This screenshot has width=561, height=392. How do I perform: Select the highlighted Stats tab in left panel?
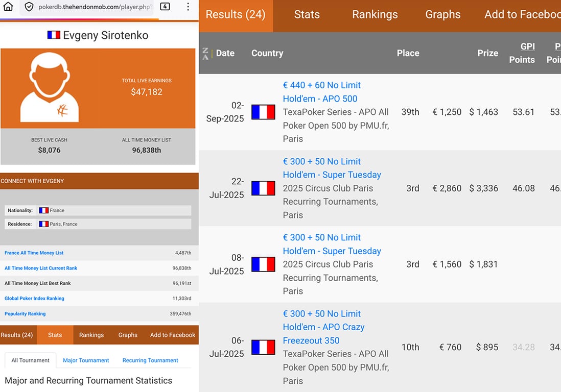(55, 335)
